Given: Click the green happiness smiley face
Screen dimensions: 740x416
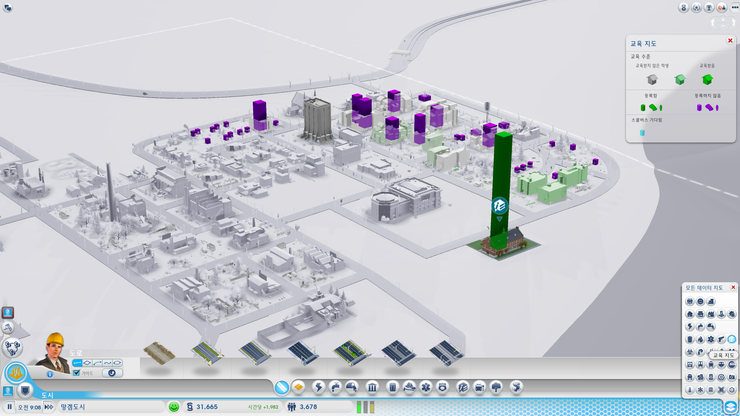Looking at the screenshot, I should click(174, 407).
